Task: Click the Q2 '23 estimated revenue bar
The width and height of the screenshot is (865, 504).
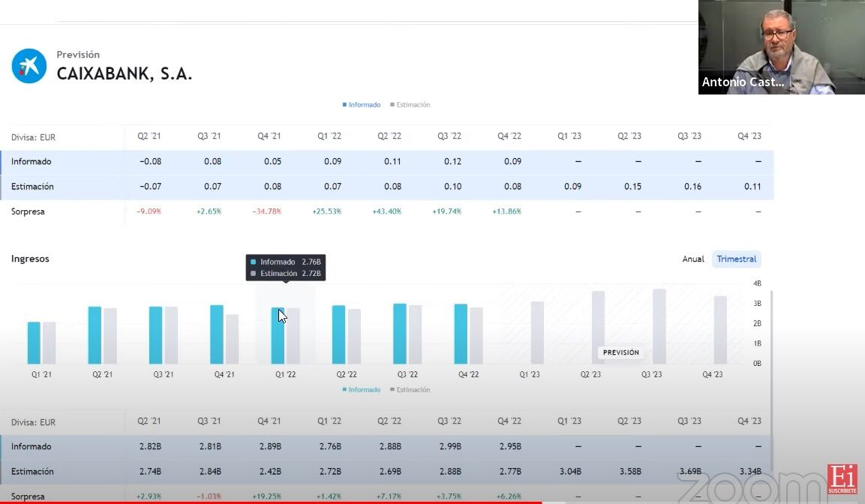Action: (598, 328)
